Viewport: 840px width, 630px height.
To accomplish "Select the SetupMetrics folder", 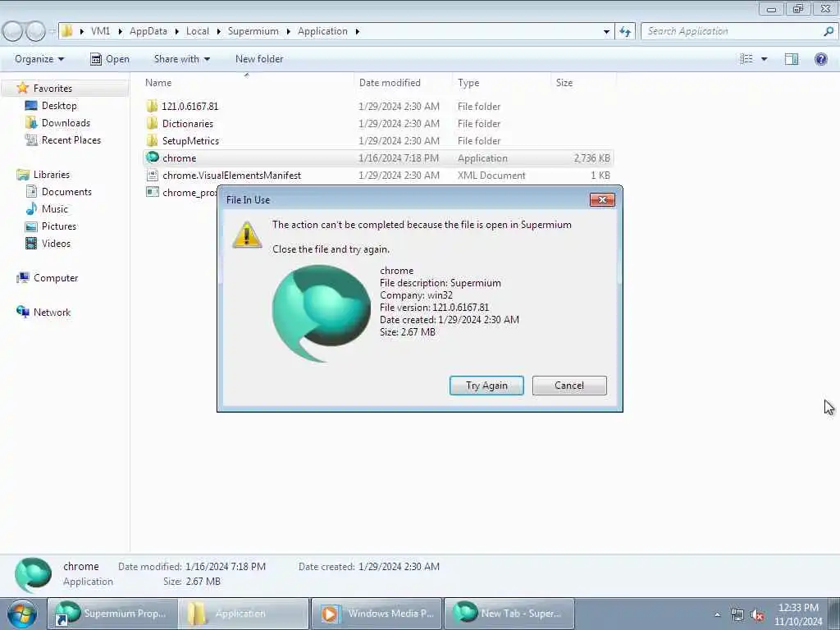I will [190, 141].
